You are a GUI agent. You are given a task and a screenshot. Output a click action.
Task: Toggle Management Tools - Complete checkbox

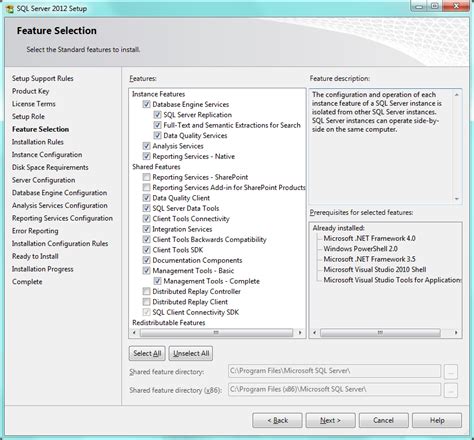point(157,281)
